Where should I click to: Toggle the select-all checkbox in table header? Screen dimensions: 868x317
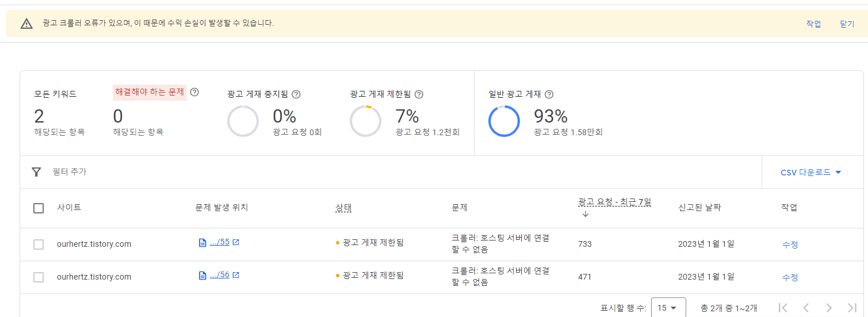coord(39,208)
